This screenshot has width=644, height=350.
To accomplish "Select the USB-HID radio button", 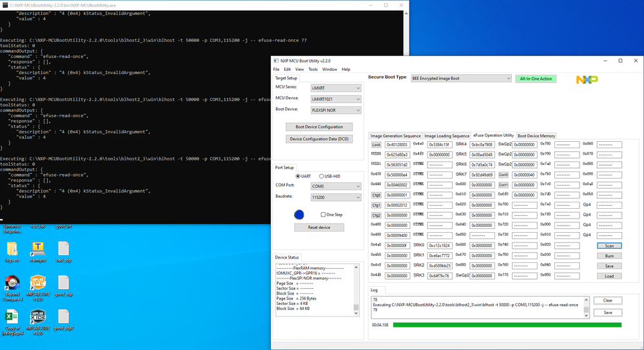I will pos(330,176).
